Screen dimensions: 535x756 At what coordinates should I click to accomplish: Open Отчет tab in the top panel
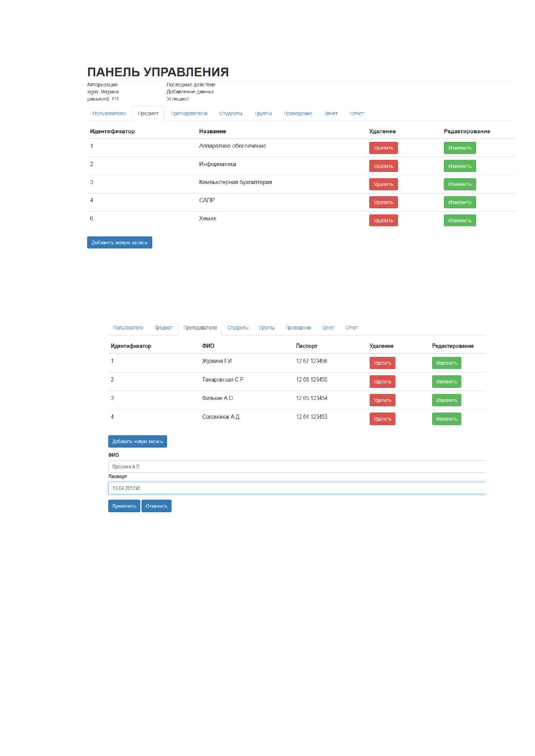[x=357, y=114]
